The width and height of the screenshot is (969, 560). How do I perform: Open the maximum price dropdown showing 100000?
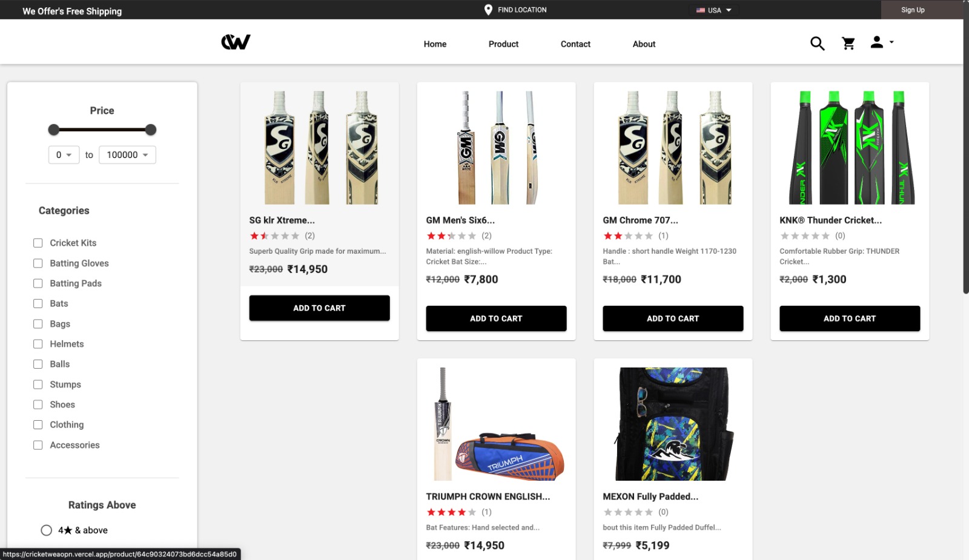pos(127,155)
